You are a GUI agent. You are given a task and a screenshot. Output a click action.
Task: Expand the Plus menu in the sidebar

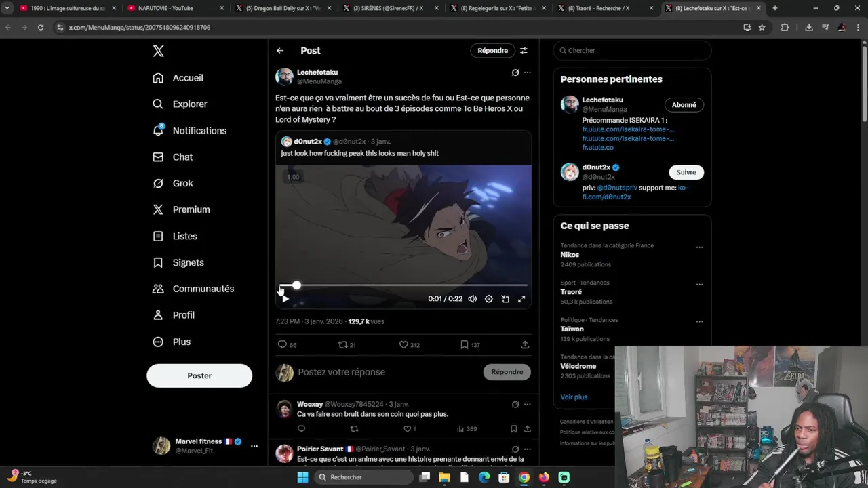coord(172,342)
